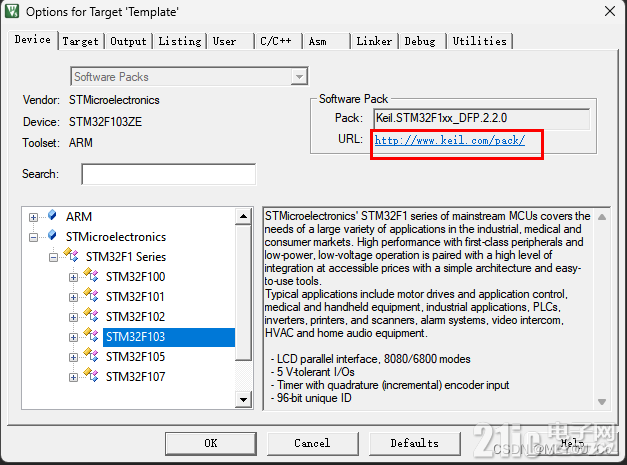Image resolution: width=627 pixels, height=465 pixels.
Task: Select the STM32F101 tree item
Action: [x=135, y=297]
